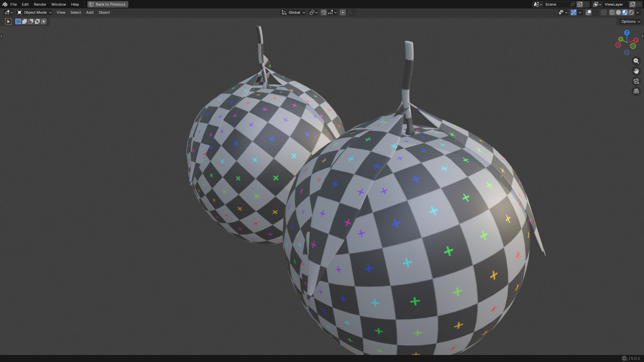Click the negative Z axis gizmo circle
This screenshot has width=644, height=362.
627,53
